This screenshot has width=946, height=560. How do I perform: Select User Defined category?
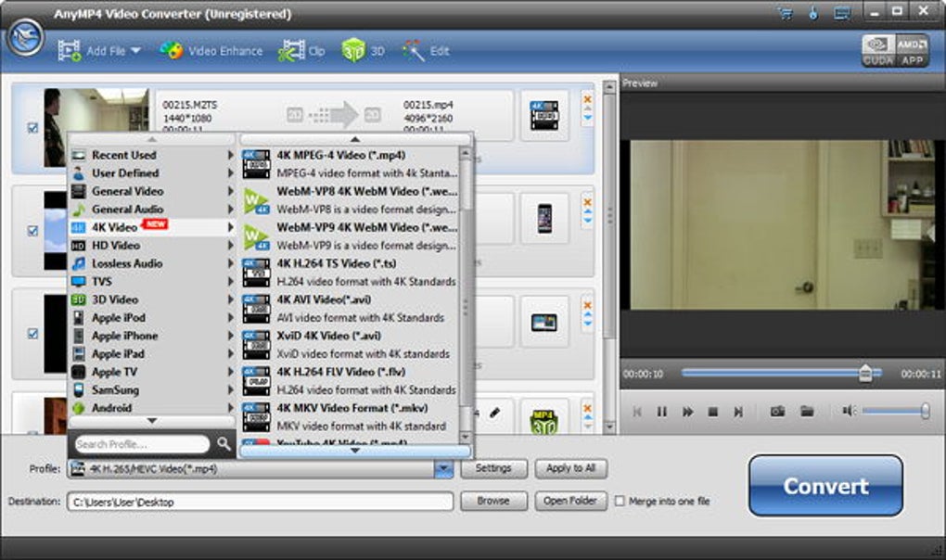click(152, 173)
